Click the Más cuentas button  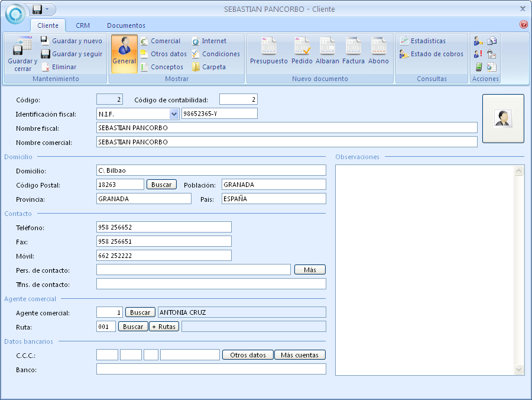tap(300, 355)
